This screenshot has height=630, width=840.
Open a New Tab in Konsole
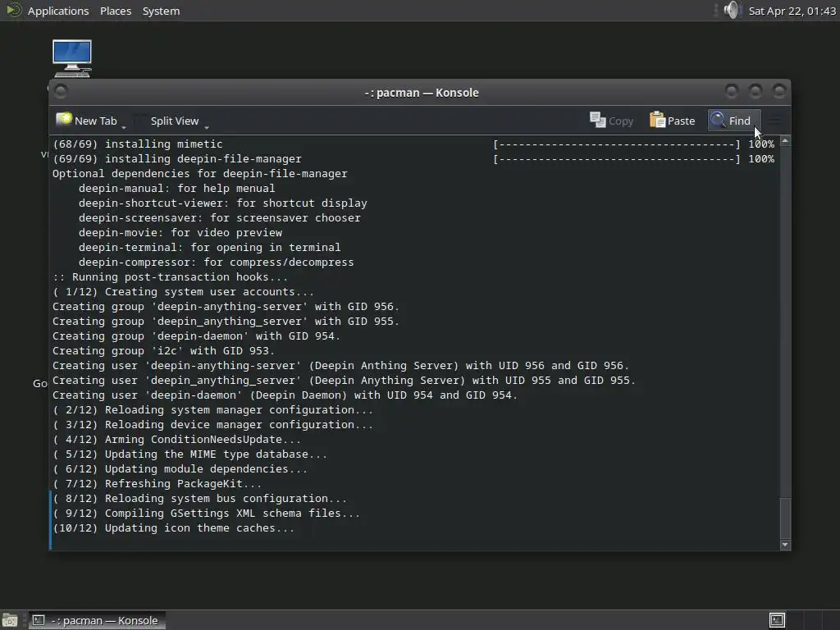tap(86, 121)
